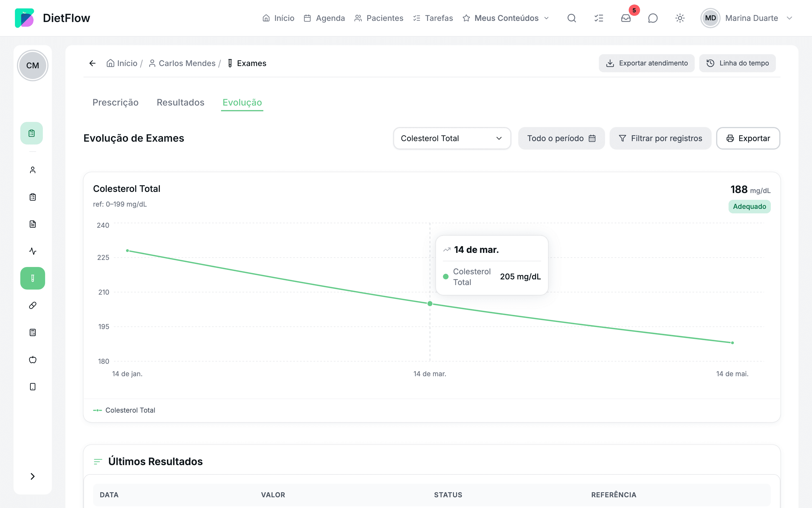Viewport: 812px width, 508px height.
Task: Click the 14 de mai. data point
Action: (732, 343)
